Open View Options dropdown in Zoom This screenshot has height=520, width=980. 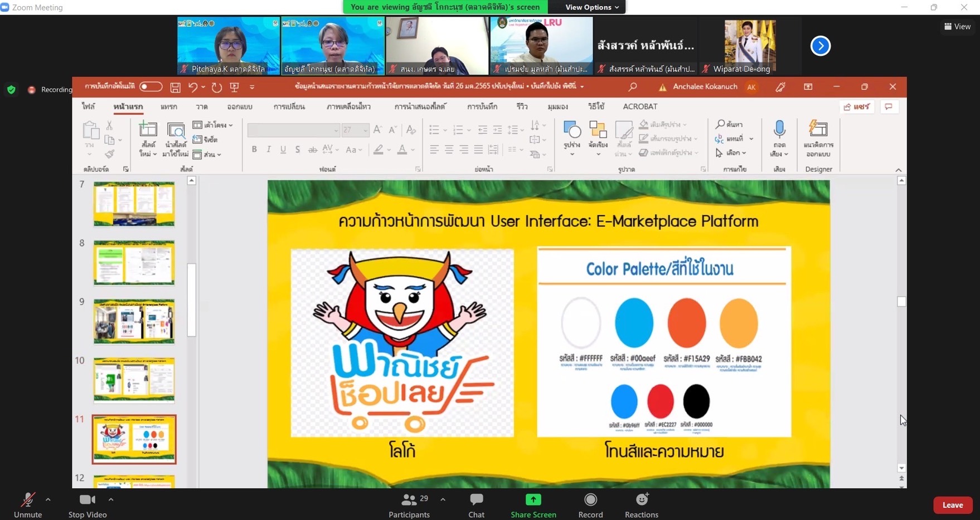[x=592, y=7]
